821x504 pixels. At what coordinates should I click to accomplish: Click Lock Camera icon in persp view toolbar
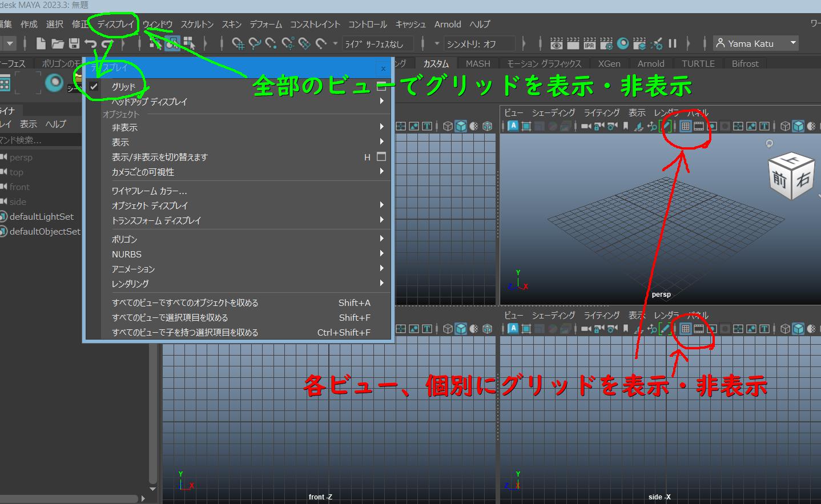pos(599,126)
